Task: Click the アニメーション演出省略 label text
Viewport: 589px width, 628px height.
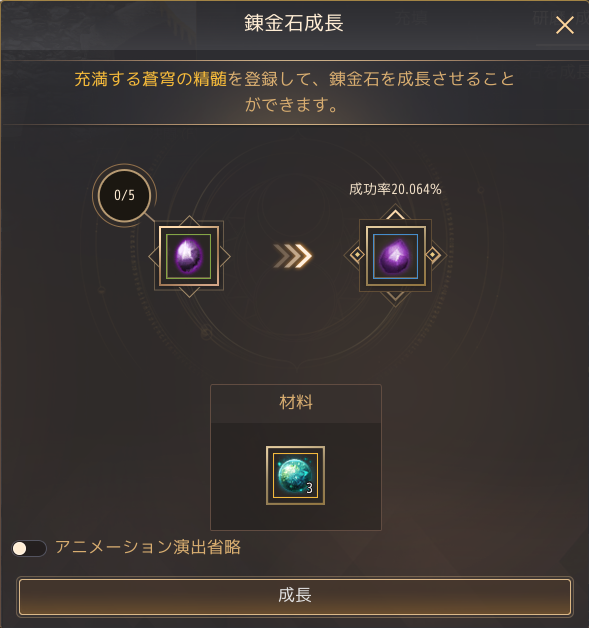Action: tap(148, 547)
